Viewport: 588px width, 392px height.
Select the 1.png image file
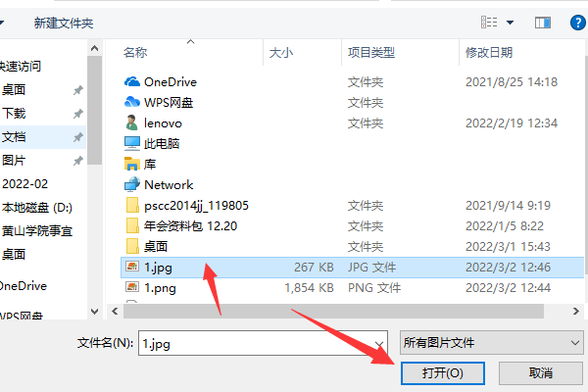click(x=160, y=288)
